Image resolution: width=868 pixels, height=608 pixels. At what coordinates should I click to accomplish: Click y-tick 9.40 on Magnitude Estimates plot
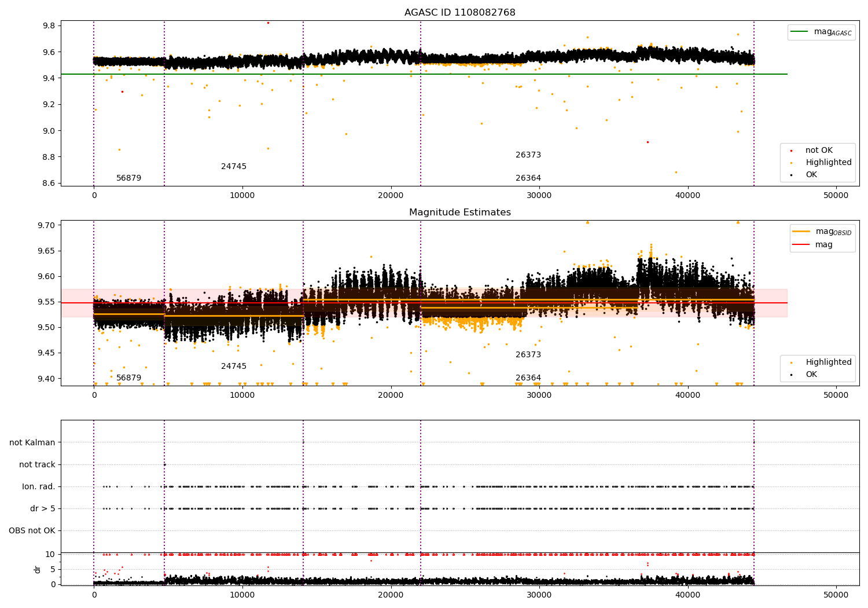(46, 379)
